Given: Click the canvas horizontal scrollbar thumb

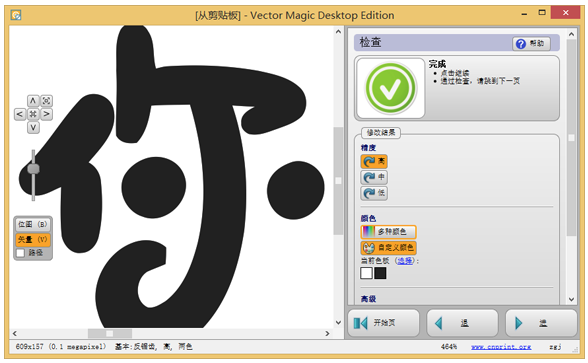Looking at the screenshot, I should pos(110,333).
